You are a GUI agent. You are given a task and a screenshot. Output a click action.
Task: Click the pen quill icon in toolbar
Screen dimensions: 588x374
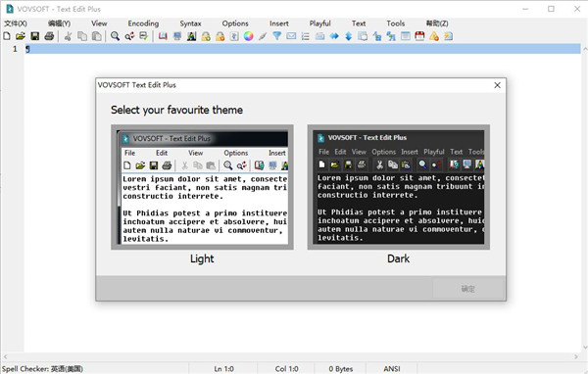pos(263,36)
